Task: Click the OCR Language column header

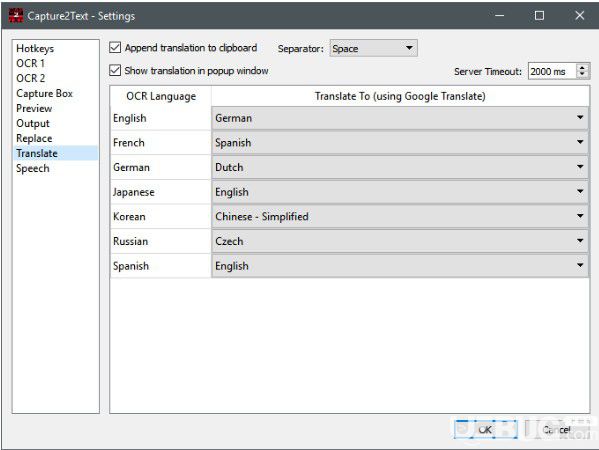Action: click(161, 96)
